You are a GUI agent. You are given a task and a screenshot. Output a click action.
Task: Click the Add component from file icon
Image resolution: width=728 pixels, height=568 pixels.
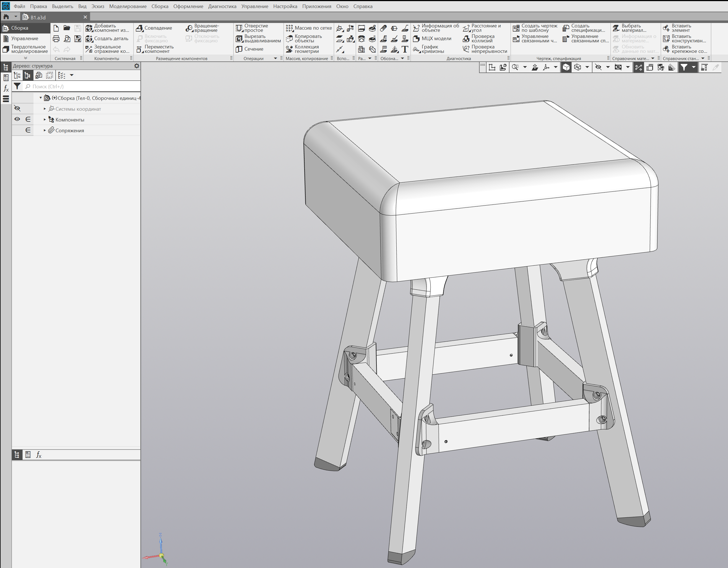(x=89, y=28)
